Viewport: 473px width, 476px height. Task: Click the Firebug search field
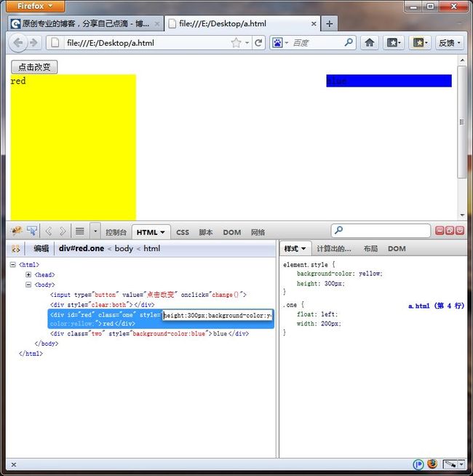click(x=381, y=231)
